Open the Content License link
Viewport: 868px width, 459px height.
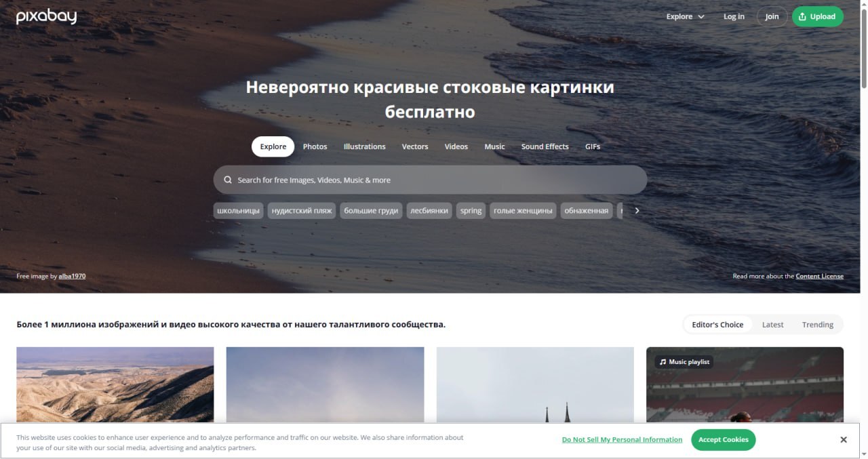819,277
